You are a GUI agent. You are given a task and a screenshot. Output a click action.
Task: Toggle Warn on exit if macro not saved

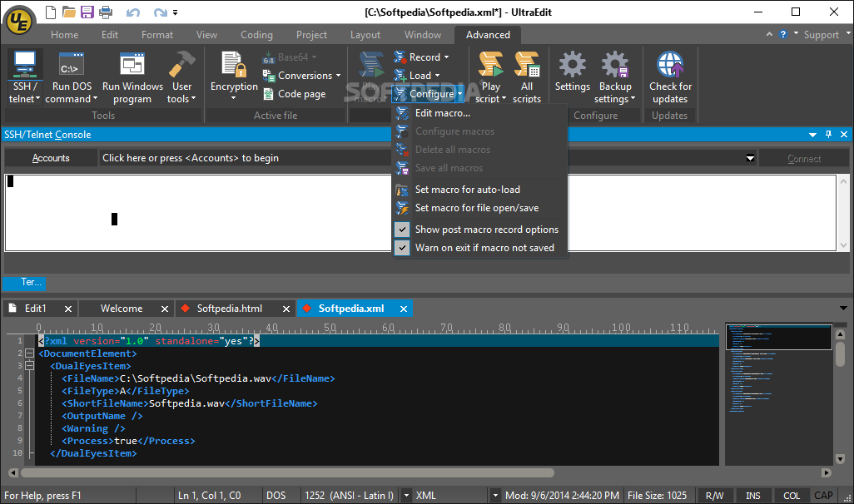click(x=479, y=248)
